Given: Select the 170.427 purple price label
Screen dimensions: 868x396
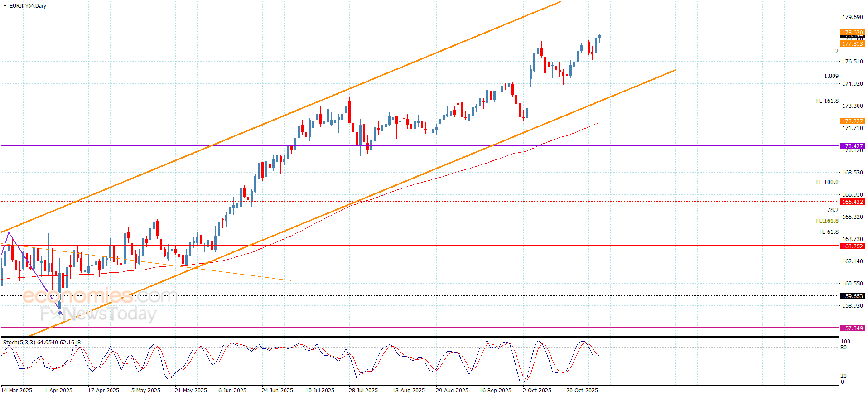Looking at the screenshot, I should (x=852, y=146).
